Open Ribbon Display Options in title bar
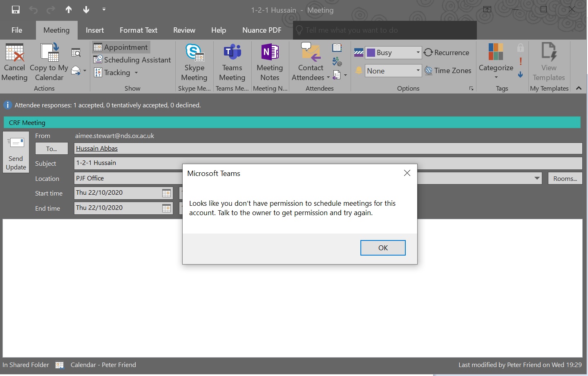 [487, 9]
